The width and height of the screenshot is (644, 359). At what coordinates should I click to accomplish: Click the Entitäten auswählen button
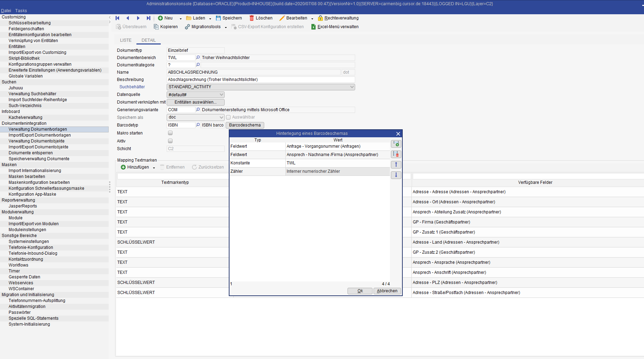coord(195,102)
